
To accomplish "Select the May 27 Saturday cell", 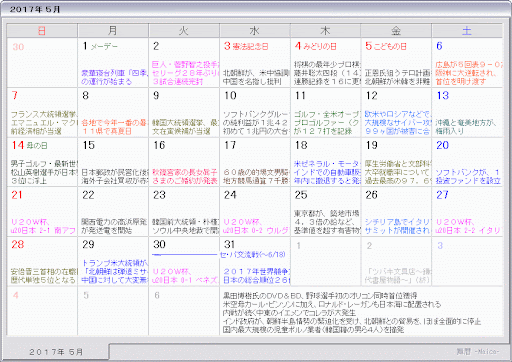I will [467, 212].
